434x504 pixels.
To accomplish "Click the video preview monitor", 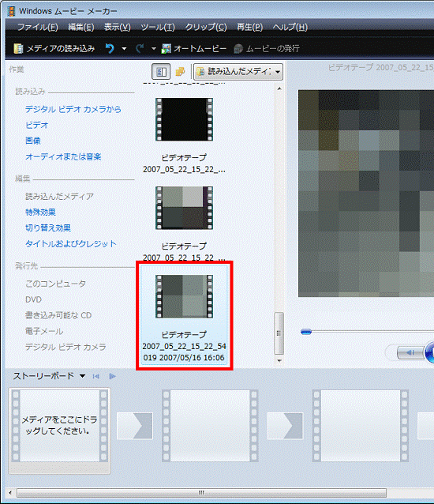I will point(366,194).
